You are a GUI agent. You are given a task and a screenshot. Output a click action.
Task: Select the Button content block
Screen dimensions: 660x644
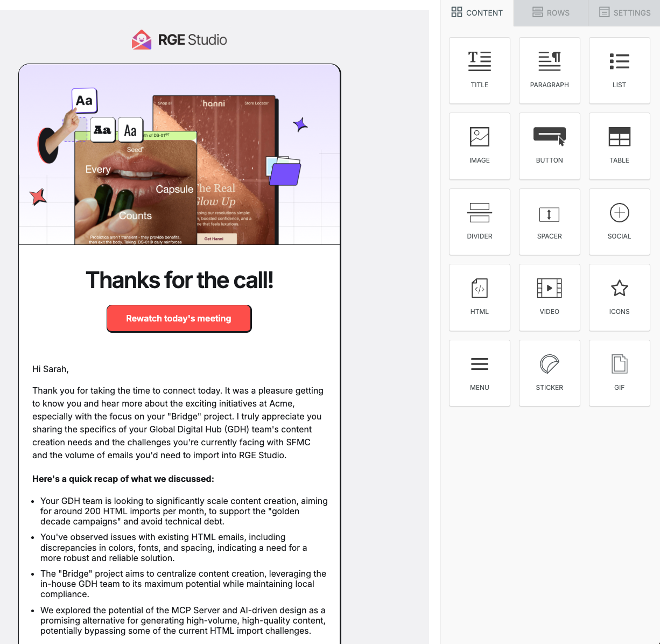tap(549, 146)
